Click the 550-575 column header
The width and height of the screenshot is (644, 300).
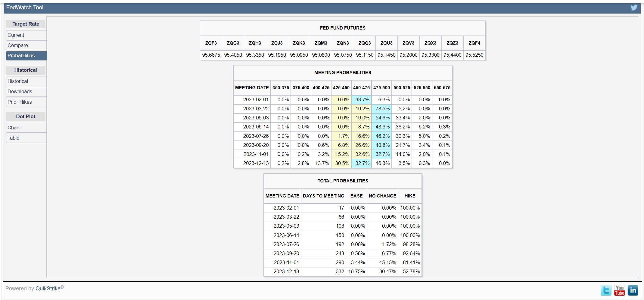(442, 88)
